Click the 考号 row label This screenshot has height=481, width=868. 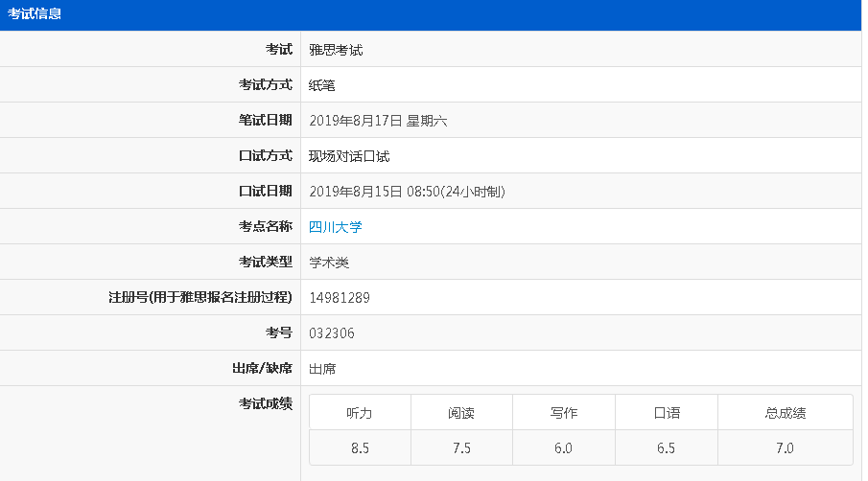278,332
